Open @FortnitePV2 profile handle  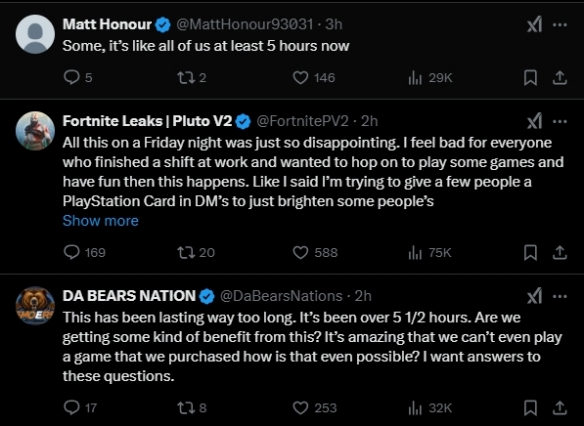(302, 121)
